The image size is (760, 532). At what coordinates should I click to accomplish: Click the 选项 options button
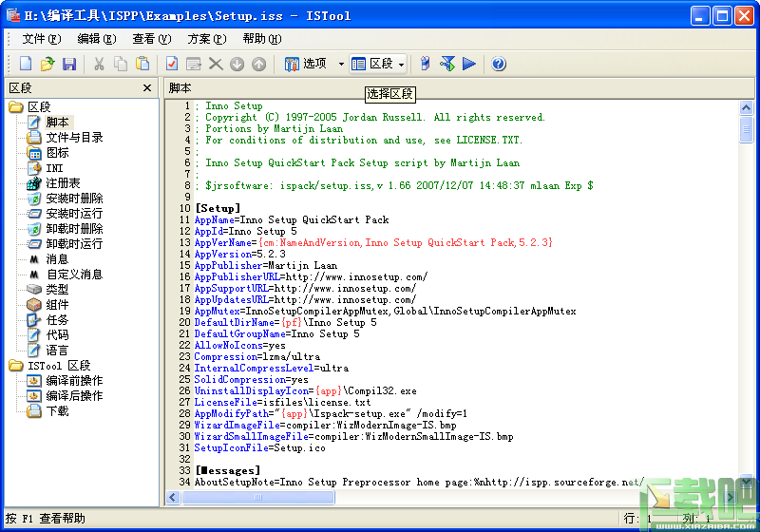pos(307,64)
